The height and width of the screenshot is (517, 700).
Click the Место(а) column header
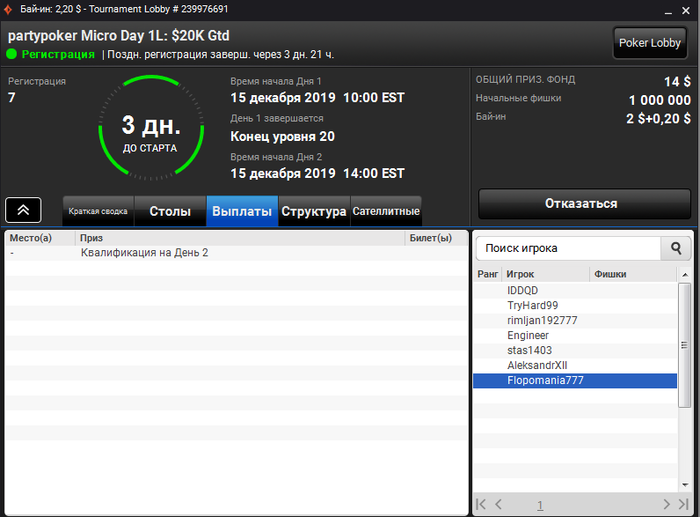[40, 238]
